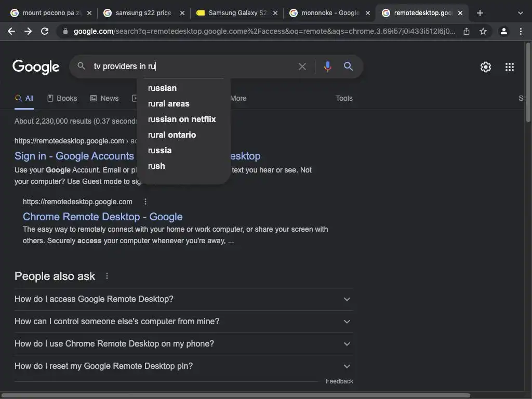Screen dimensions: 532x399
Task: Expand 'How do I access Google Remote Desktop?'
Action: click(x=183, y=299)
